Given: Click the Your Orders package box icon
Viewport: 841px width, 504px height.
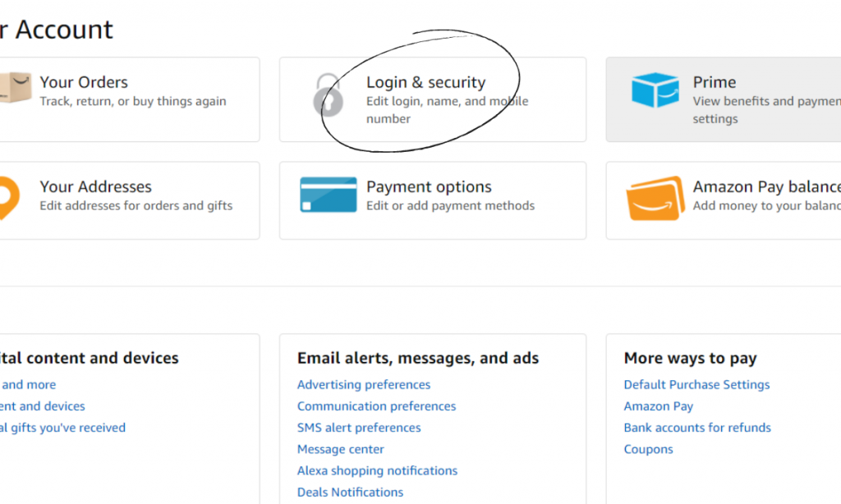Looking at the screenshot, I should pos(15,88).
